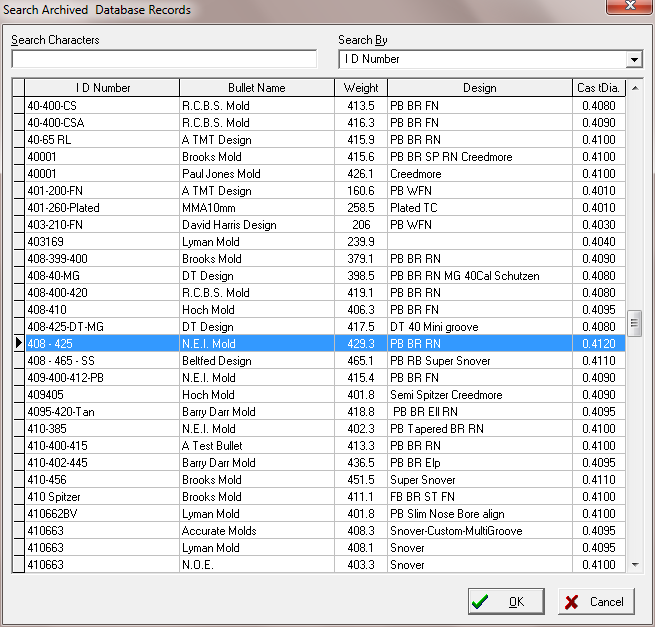Screen dimensions: 655x627
Task: Focus the Search Characters input field
Action: pos(164,59)
